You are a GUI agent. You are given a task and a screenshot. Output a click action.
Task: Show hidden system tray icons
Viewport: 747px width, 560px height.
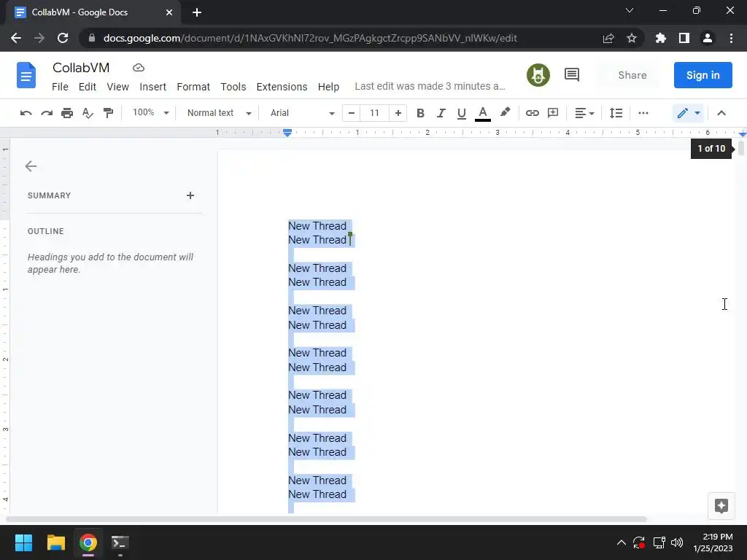click(x=622, y=542)
